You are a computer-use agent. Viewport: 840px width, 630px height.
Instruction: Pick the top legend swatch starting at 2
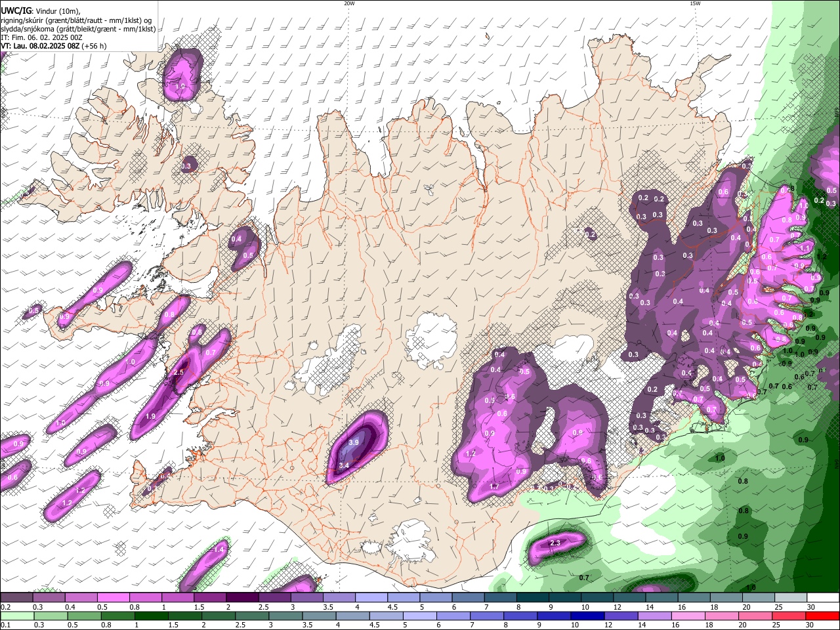point(242,598)
